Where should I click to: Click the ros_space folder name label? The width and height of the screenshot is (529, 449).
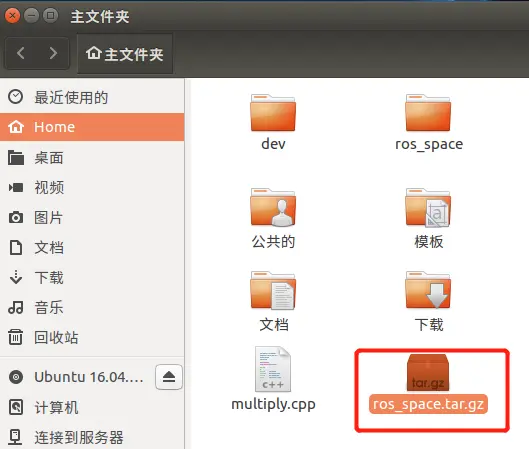pyautogui.click(x=429, y=144)
